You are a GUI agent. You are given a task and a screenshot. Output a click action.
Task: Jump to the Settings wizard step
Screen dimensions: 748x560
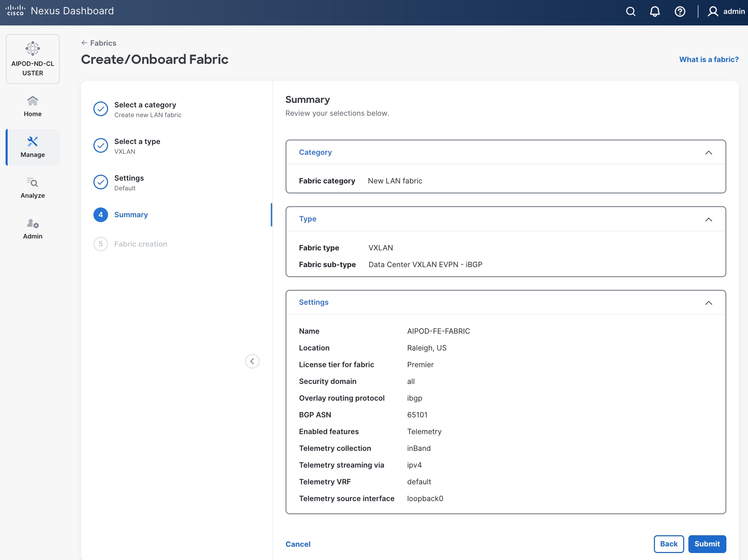129,178
